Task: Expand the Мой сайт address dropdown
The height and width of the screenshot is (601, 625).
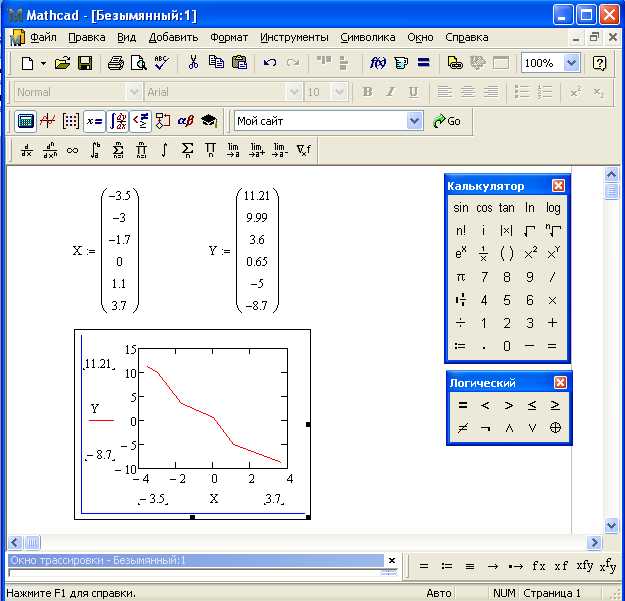Action: click(x=415, y=121)
